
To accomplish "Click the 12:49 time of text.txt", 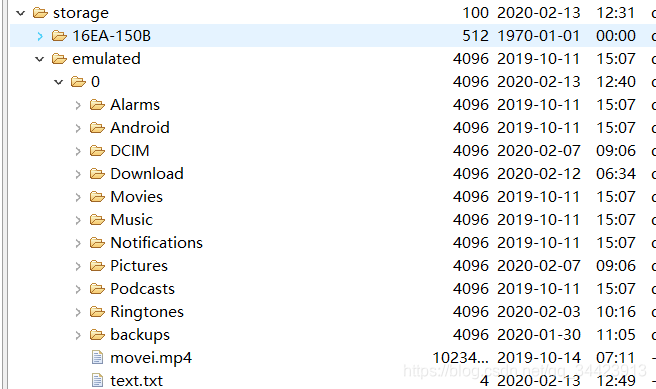I will (616, 381).
